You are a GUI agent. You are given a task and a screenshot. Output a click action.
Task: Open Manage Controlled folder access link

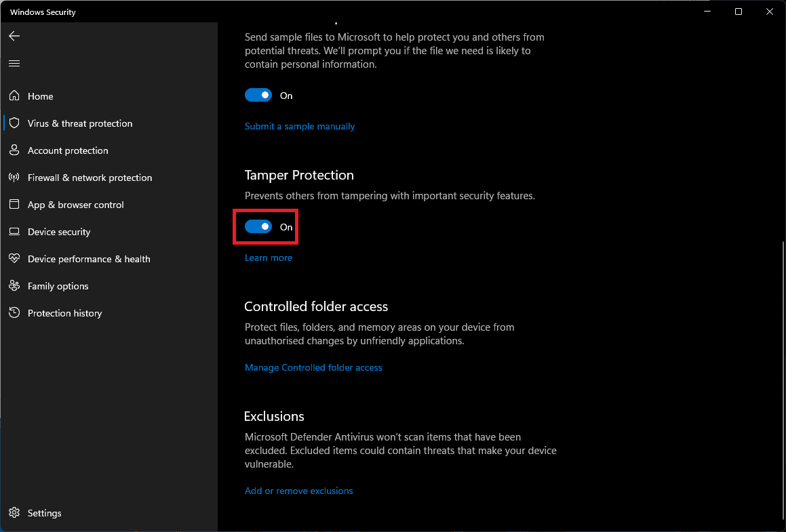coord(313,367)
